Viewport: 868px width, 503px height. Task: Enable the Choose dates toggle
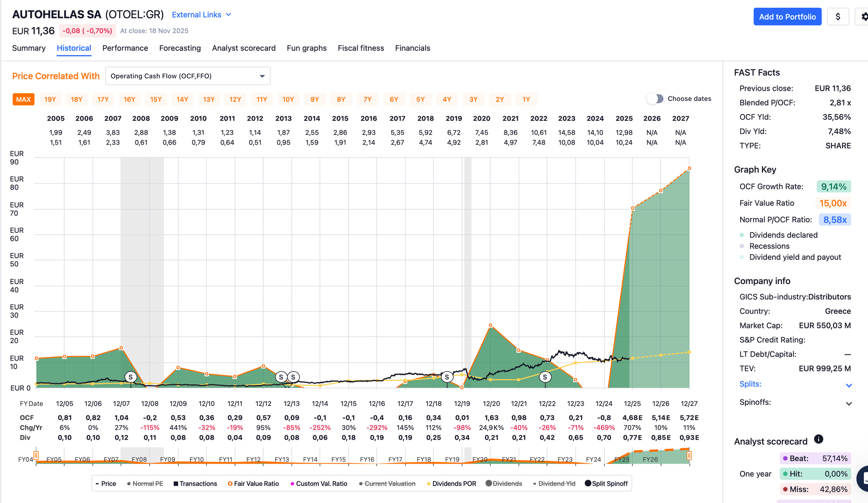pyautogui.click(x=655, y=99)
